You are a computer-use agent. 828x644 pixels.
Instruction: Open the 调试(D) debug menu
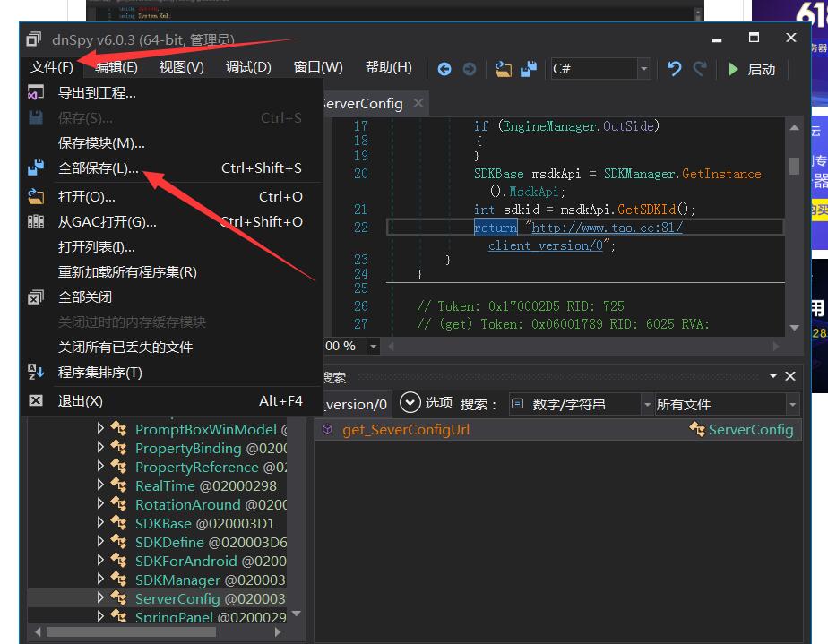248,67
